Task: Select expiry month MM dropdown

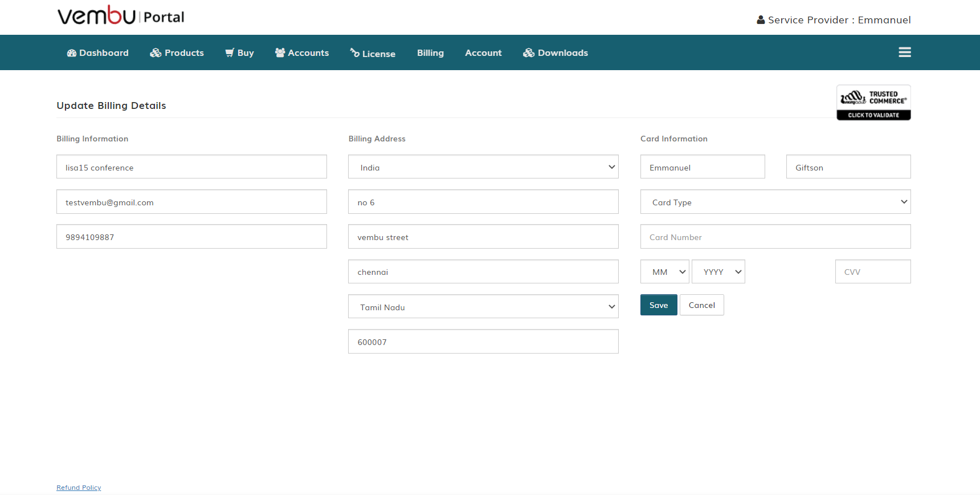Action: pyautogui.click(x=665, y=271)
